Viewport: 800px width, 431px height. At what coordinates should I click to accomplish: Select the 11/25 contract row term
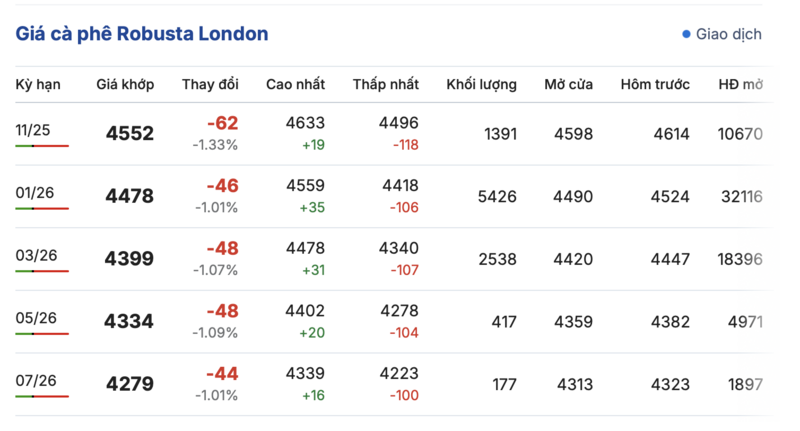pos(33,130)
